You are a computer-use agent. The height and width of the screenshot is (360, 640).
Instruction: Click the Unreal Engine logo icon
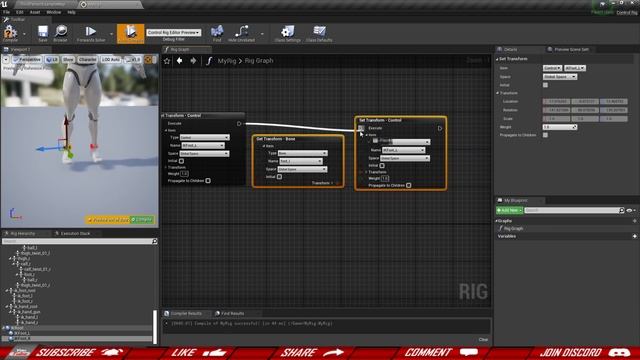(4, 4)
